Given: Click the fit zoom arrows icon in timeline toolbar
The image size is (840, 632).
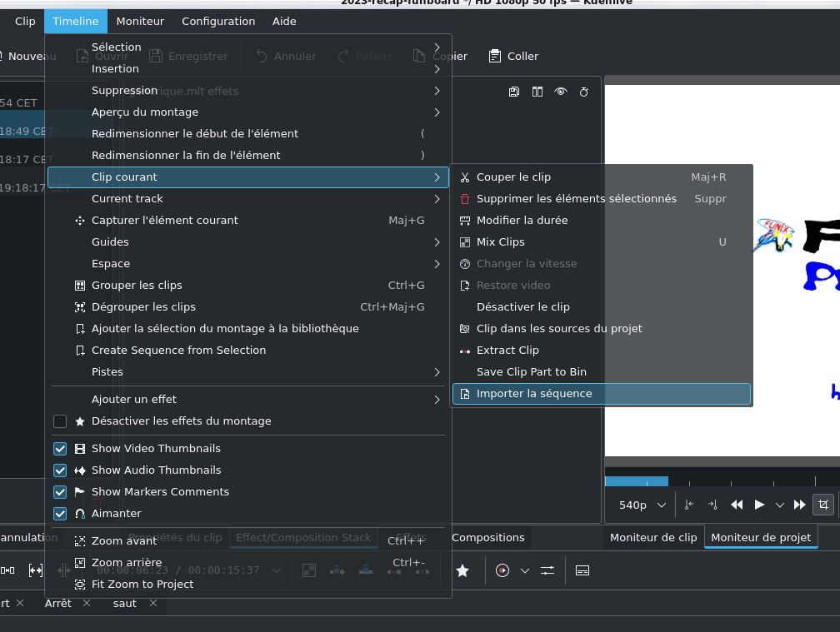Looking at the screenshot, I should coord(35,571).
